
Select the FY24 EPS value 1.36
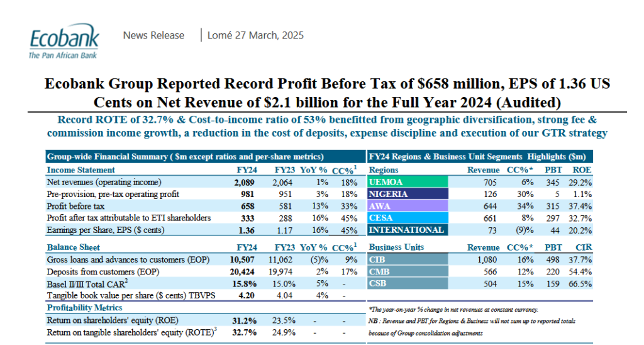(247, 230)
